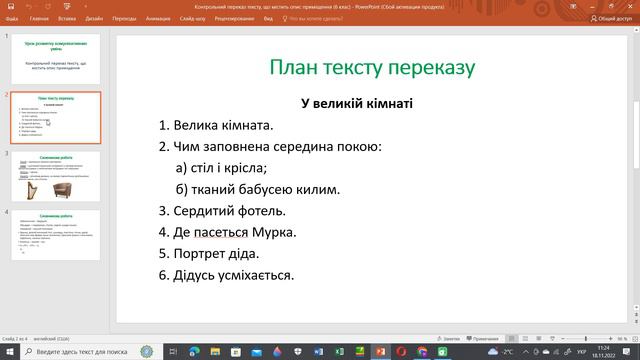
Task: Select slide 1 thumbnail
Action: click(x=56, y=59)
